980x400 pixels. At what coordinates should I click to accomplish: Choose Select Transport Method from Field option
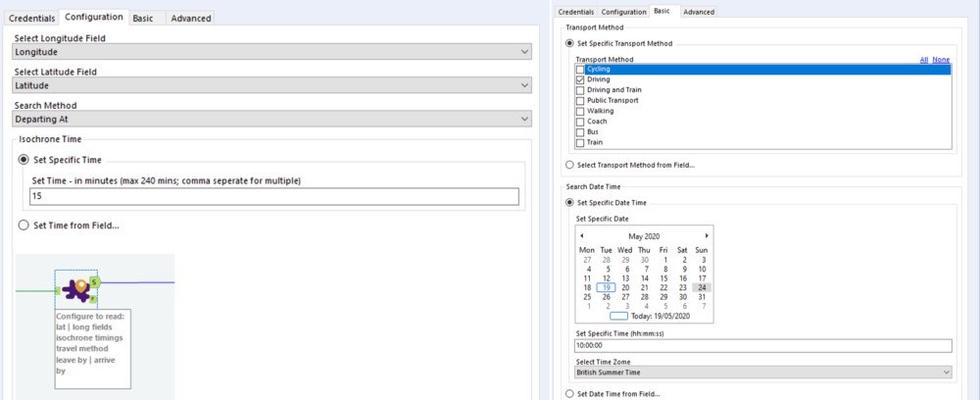(569, 165)
